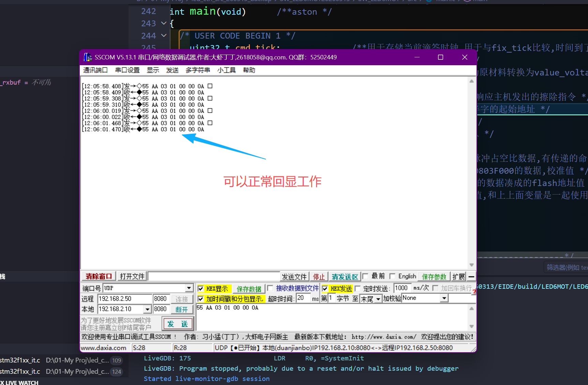
Task: Click the 停止 button
Action: point(319,276)
